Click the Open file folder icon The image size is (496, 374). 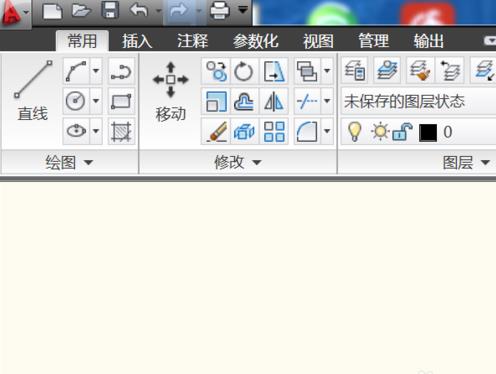click(81, 11)
